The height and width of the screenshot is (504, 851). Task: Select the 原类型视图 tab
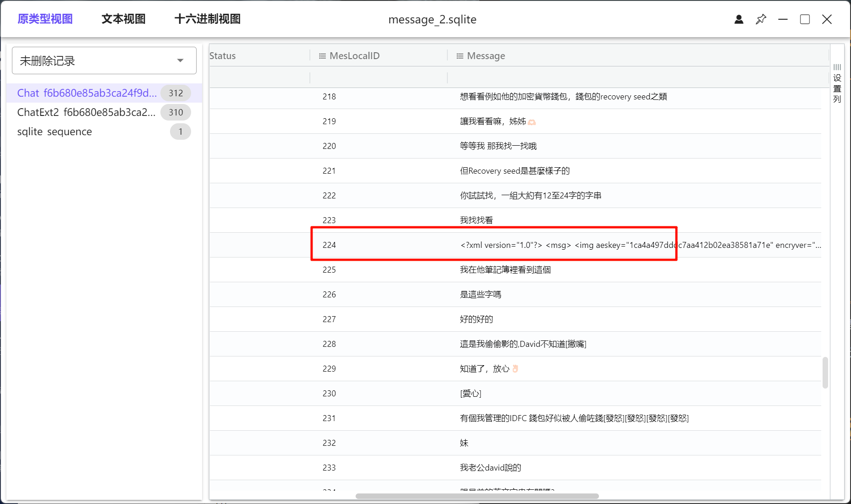tap(45, 19)
